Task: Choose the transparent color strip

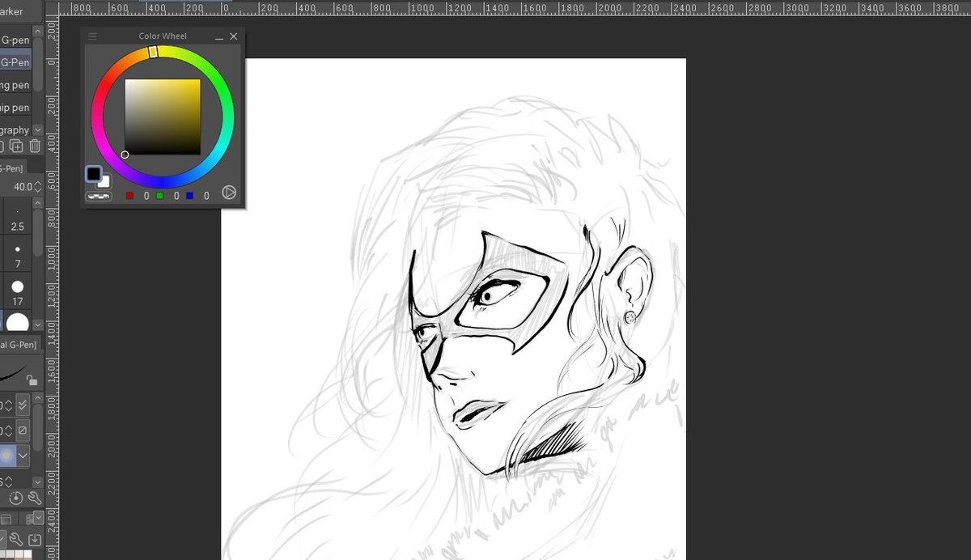Action: pos(99,196)
